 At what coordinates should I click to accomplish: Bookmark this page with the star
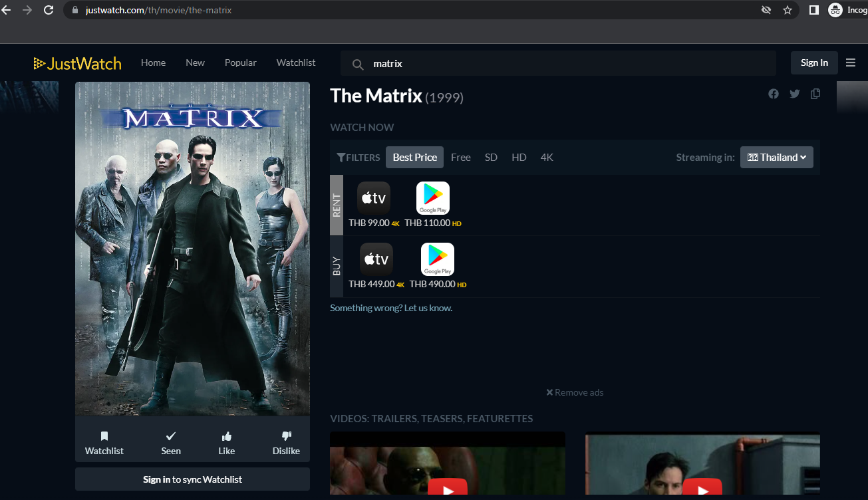[x=788, y=10]
